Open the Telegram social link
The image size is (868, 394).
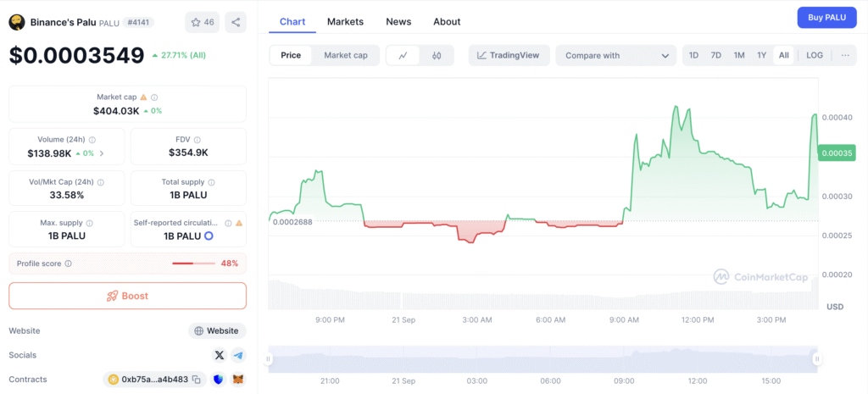[238, 355]
